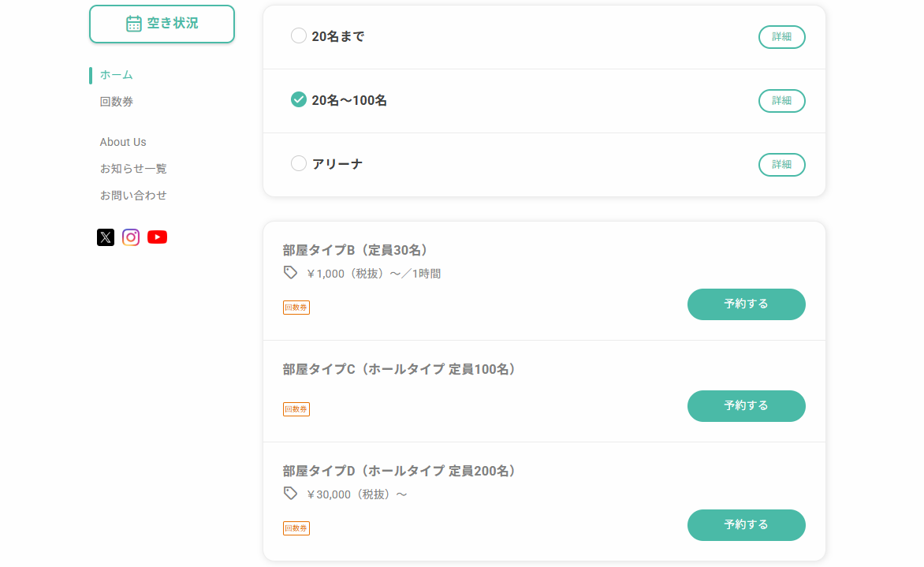This screenshot has height=567, width=924.
Task: Open お知らせ一覧 in the sidebar
Action: 133,169
